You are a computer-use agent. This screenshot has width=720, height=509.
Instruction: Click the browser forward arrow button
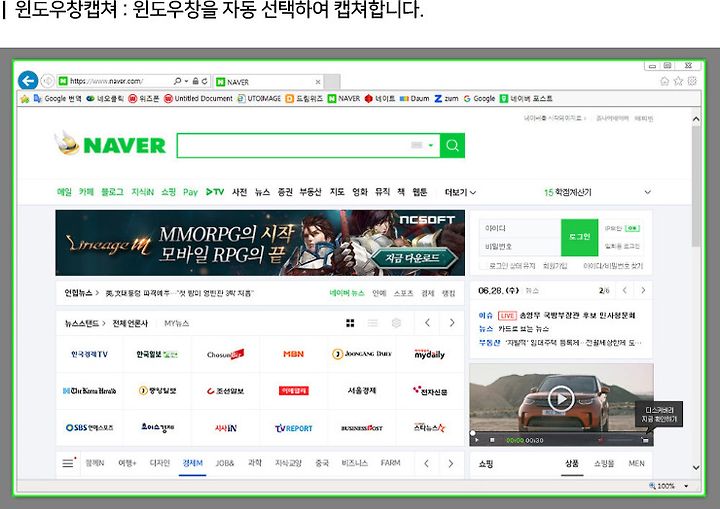[x=47, y=81]
